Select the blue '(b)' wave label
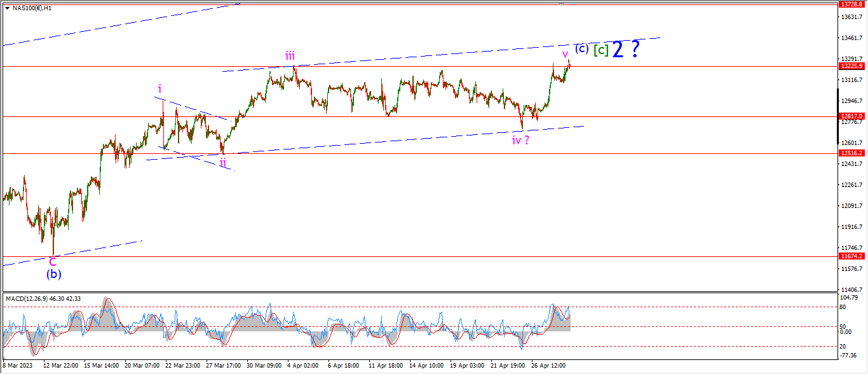This screenshot has height=374, width=868. click(x=53, y=275)
